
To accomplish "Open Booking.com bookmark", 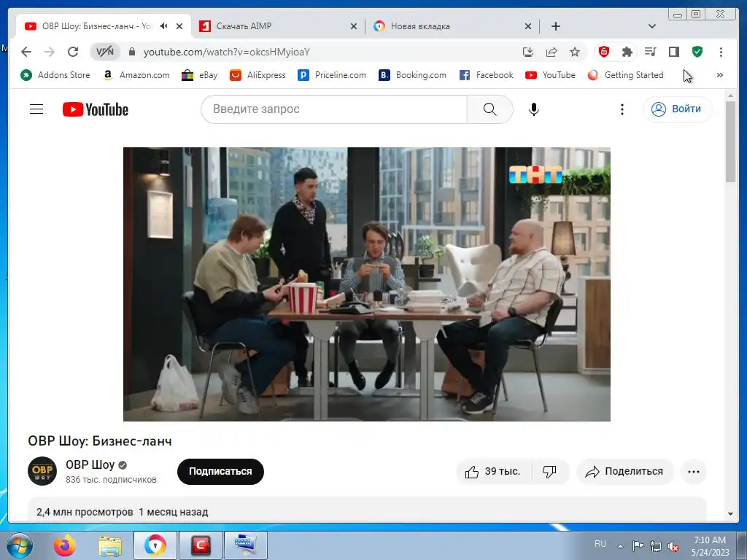I will 413,75.
